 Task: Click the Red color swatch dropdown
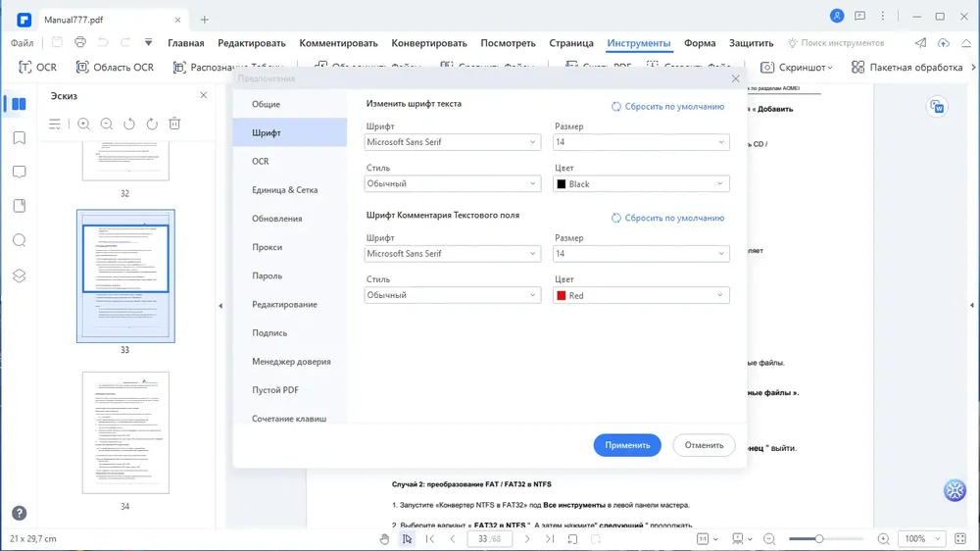coord(641,295)
